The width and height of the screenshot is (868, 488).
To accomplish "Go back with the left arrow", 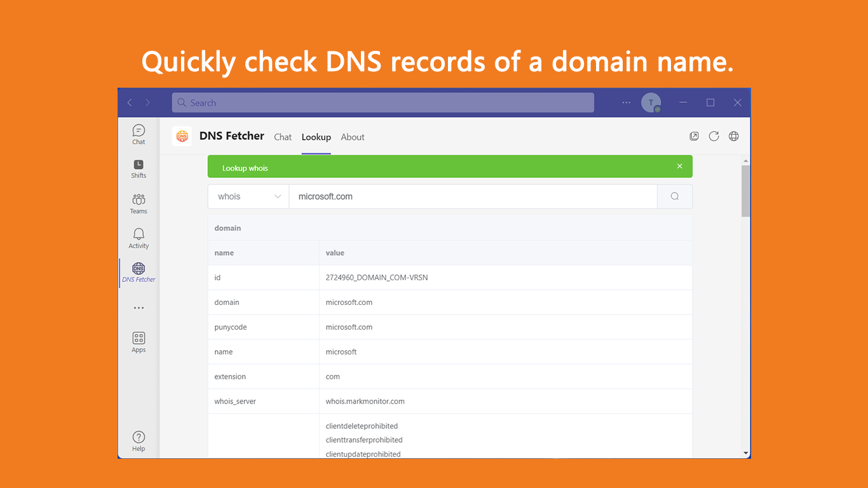I will (x=130, y=102).
